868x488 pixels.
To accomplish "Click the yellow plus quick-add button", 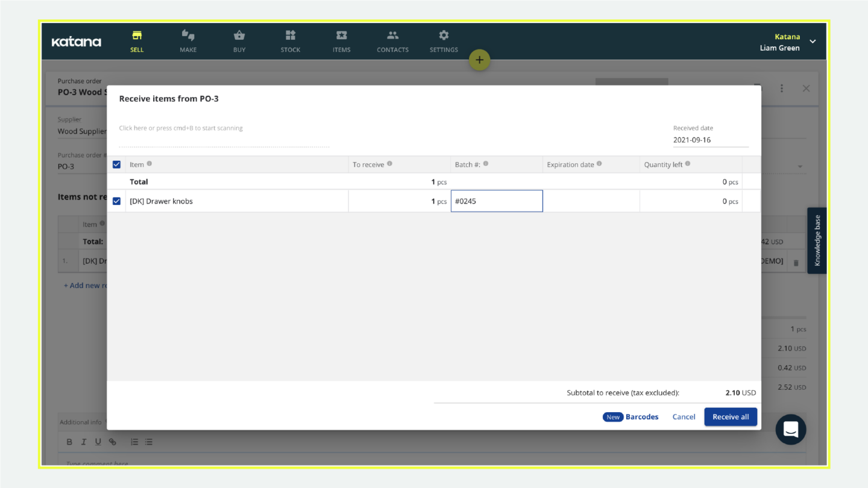I will [x=480, y=60].
